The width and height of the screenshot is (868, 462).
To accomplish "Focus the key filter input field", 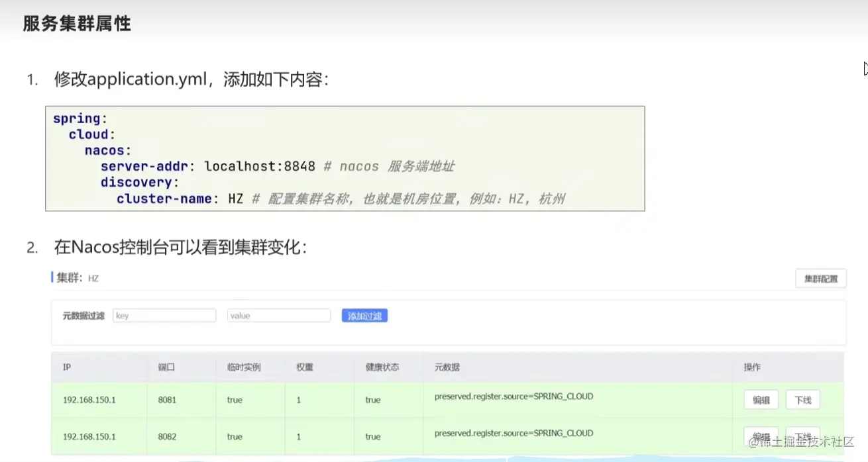I will click(164, 316).
